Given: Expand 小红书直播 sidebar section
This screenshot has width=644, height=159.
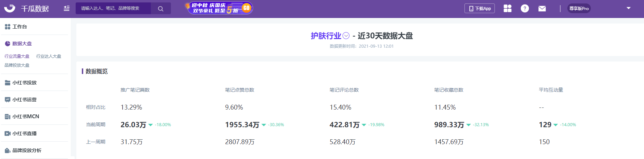Looking at the screenshot, I should click(24, 133).
